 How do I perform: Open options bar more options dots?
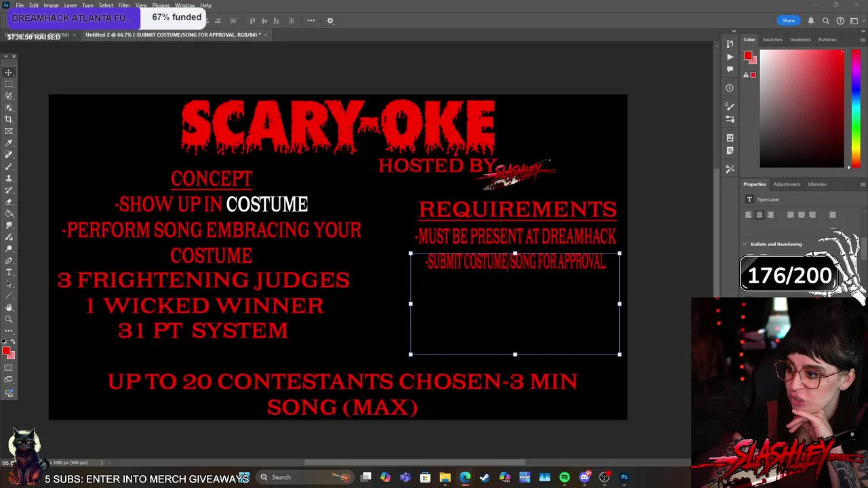[x=311, y=20]
